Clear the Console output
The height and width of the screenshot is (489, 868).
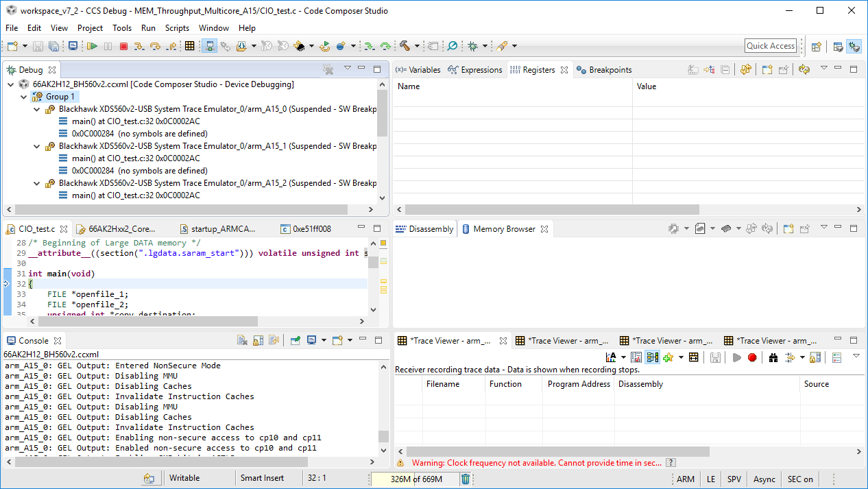click(x=241, y=339)
